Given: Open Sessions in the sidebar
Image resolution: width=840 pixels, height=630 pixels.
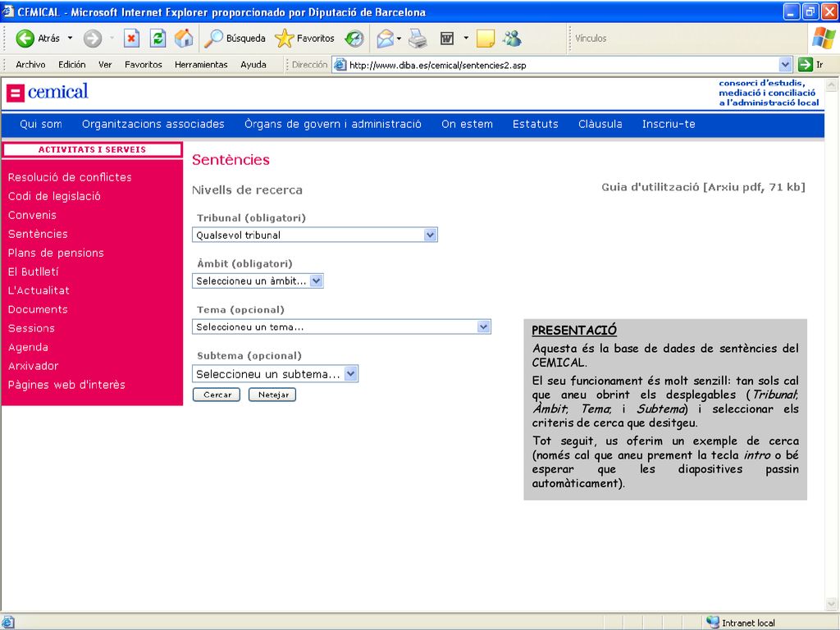Looking at the screenshot, I should pos(32,328).
